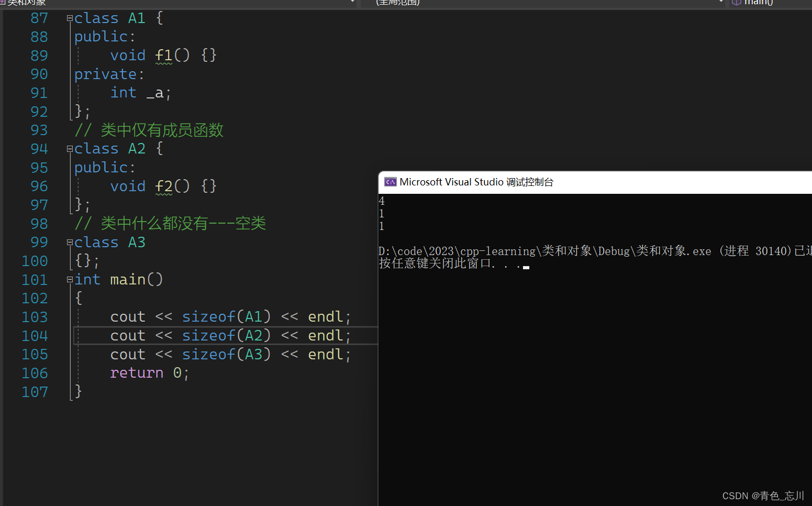Click the class A3 declaration text
812x506 pixels.
click(110, 243)
